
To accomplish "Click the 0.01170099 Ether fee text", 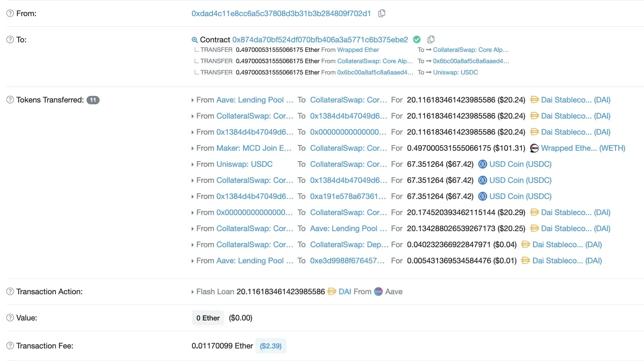I will (x=222, y=346).
